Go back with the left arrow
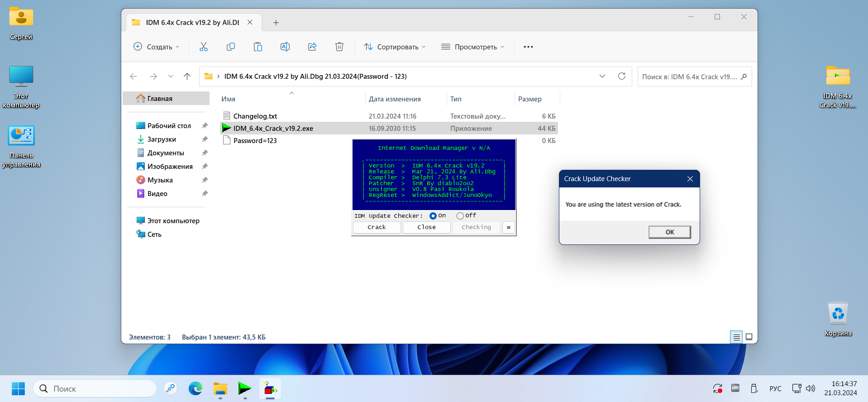Image resolution: width=868 pixels, height=402 pixels. pos(134,77)
